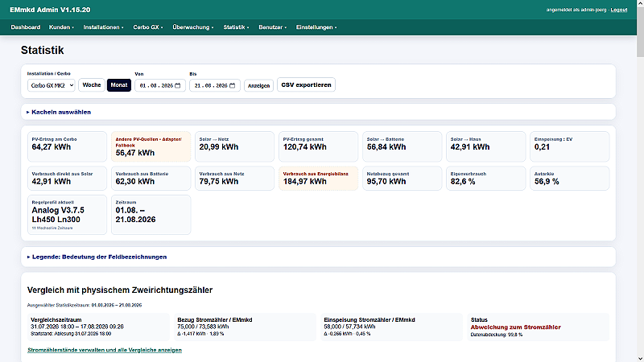Click the page scrollbar down arrow
This screenshot has width=644, height=362.
(x=640, y=359)
